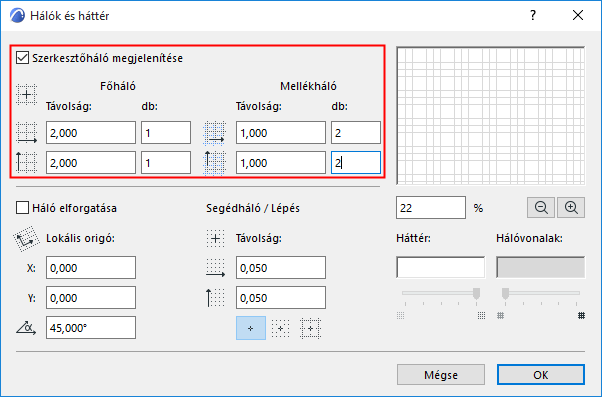Click Mellékháló vertical Távolság field 1,000
The height and width of the screenshot is (397, 602).
(x=281, y=163)
